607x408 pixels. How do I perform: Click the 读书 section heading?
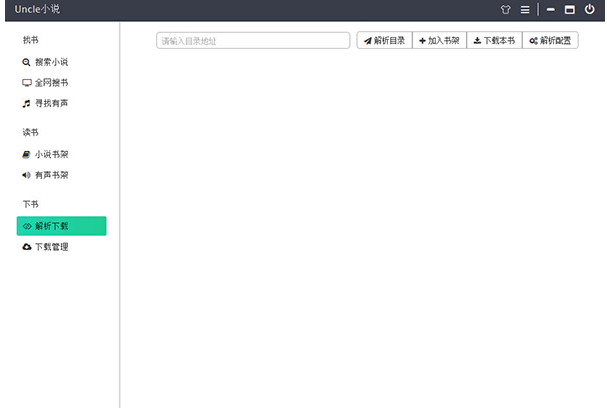[31, 132]
